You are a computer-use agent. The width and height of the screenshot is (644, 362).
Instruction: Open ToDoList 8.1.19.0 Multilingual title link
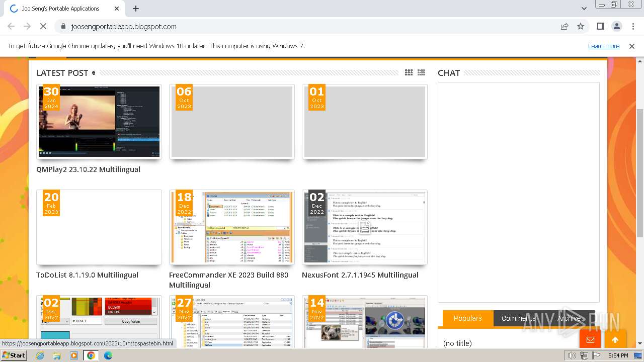point(87,275)
